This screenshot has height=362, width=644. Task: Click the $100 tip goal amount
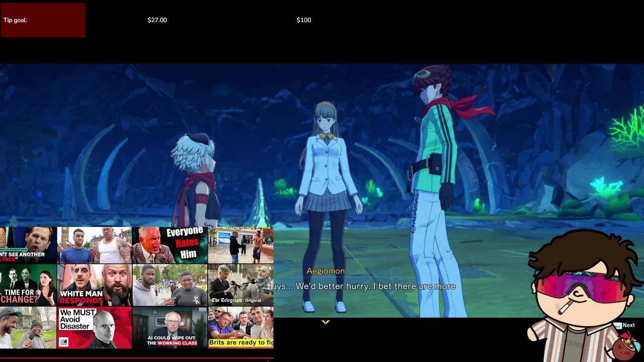303,20
